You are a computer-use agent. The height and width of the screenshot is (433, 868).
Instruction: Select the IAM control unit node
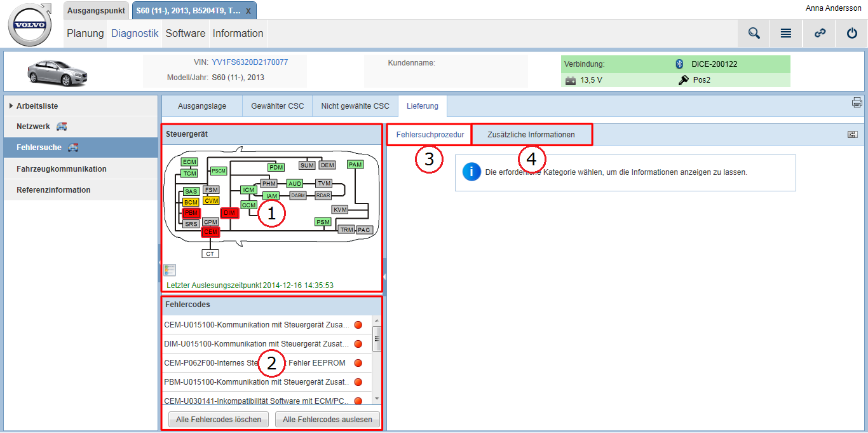coord(271,196)
